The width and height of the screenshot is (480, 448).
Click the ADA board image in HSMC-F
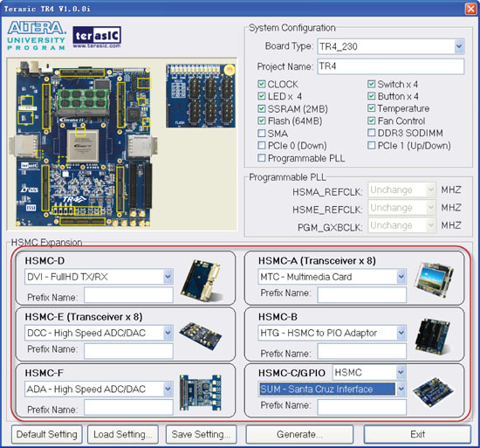pyautogui.click(x=200, y=393)
